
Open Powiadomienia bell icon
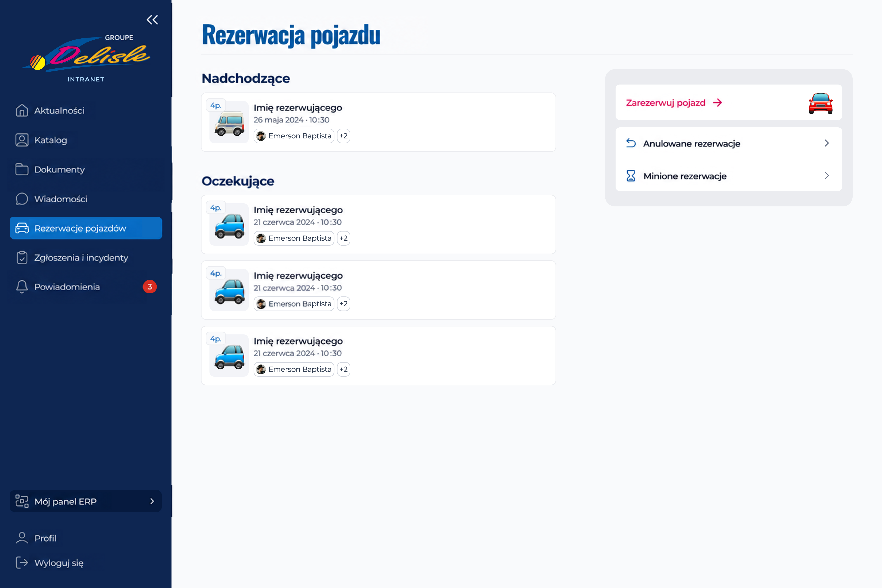pos(22,287)
